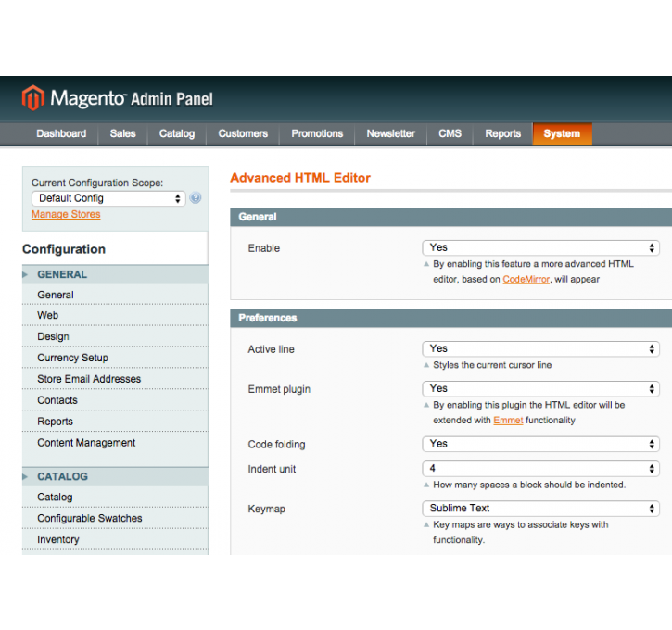Follow the Emmet link
The image size is (672, 630).
click(x=508, y=420)
